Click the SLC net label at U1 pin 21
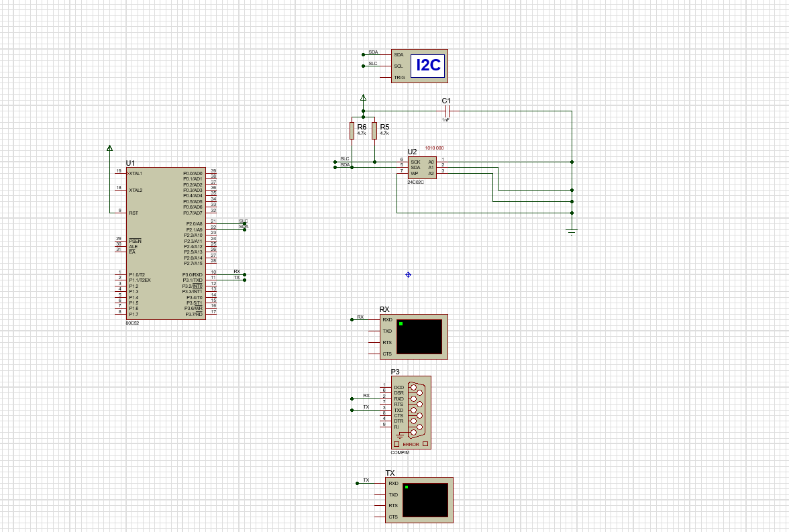The width and height of the screenshot is (789, 532). pyautogui.click(x=244, y=221)
